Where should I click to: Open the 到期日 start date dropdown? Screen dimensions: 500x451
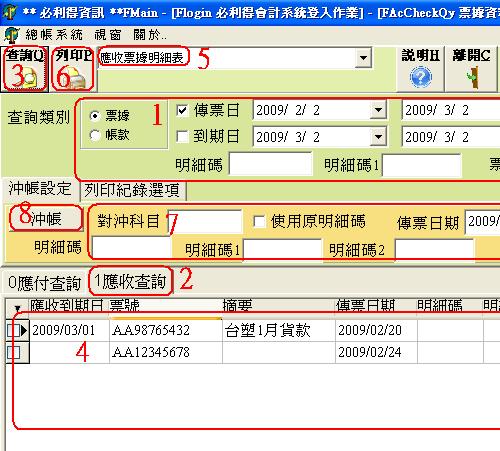click(378, 136)
